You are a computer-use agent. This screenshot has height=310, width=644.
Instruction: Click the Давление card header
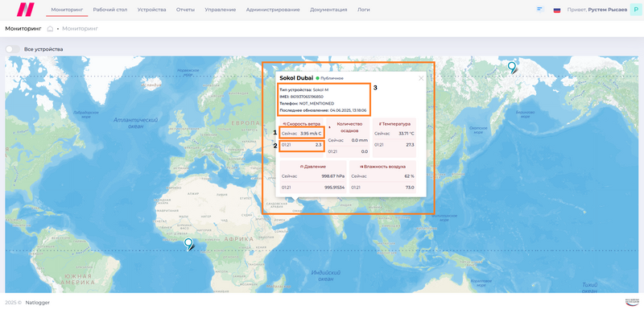(313, 167)
